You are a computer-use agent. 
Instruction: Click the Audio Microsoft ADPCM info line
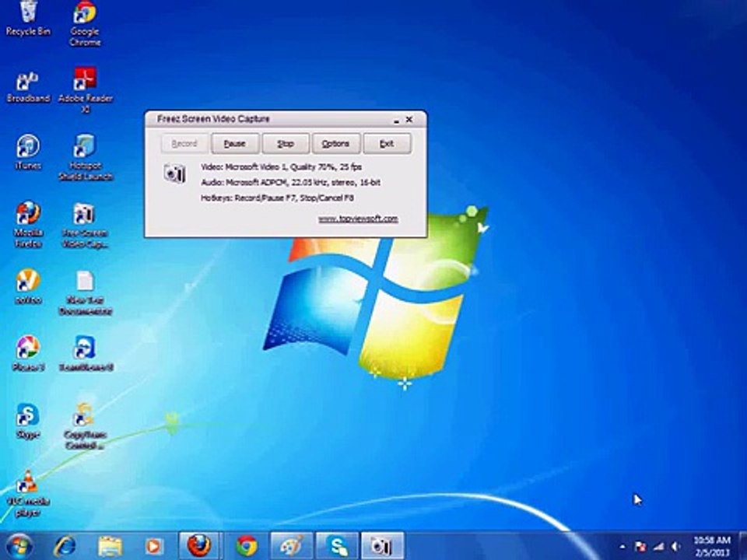tap(290, 182)
